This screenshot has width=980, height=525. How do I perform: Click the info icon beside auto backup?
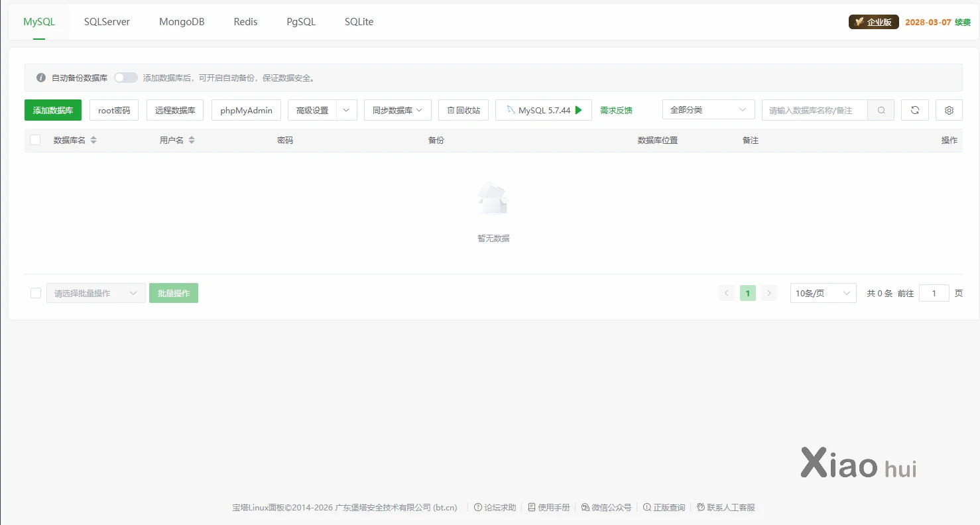click(41, 78)
